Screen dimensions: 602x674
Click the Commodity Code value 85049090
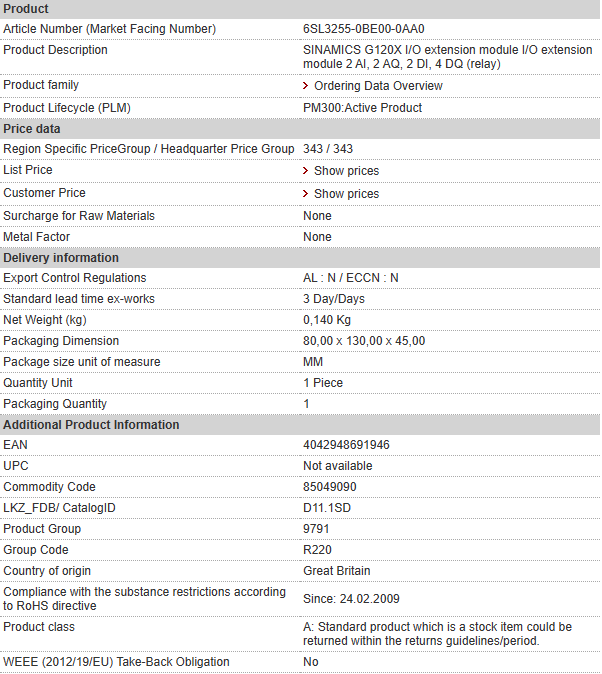[x=330, y=487]
